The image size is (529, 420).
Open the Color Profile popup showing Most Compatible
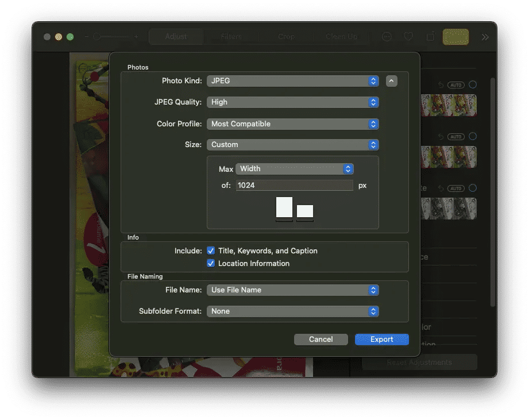(292, 124)
